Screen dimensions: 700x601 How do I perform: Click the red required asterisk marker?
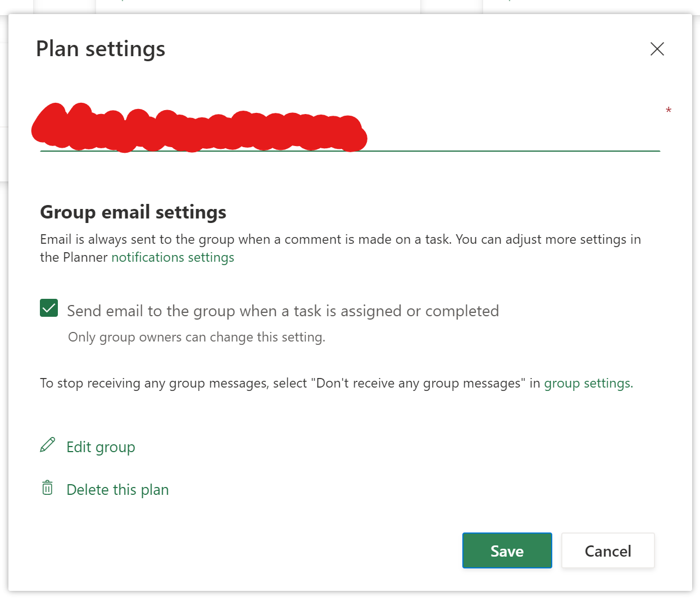pos(669,111)
